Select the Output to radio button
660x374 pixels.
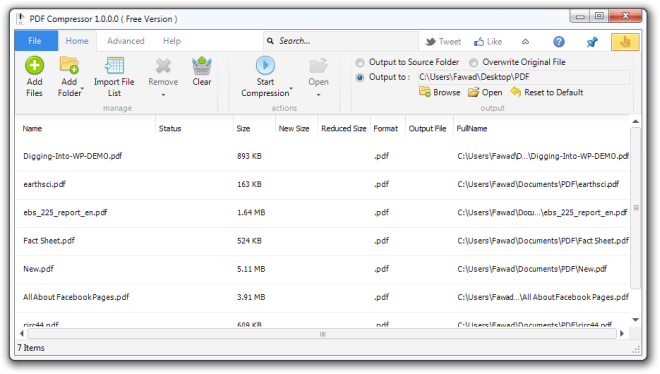[360, 77]
